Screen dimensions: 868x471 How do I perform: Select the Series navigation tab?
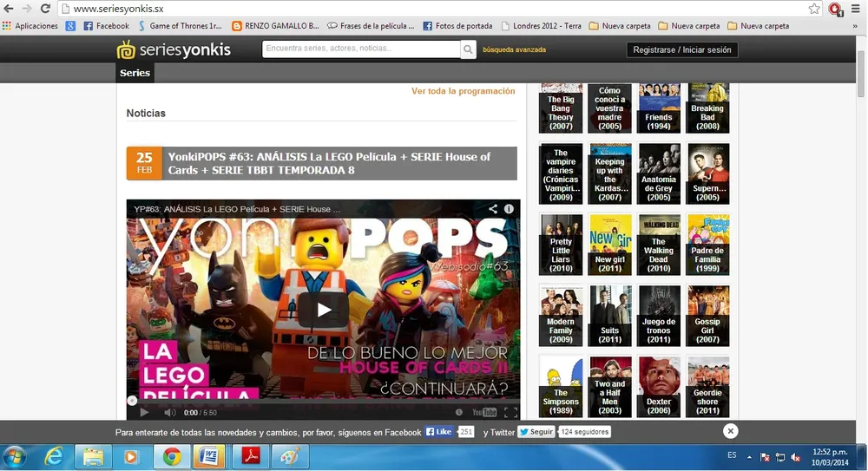[135, 73]
